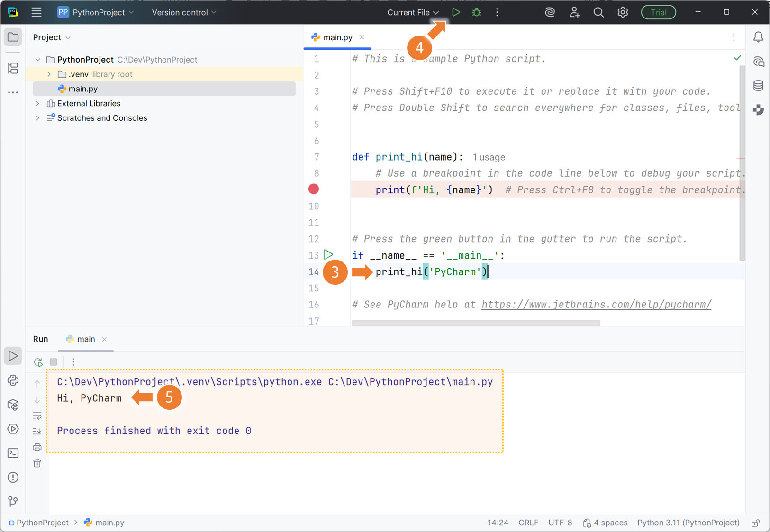This screenshot has height=532, width=770.
Task: Open Code With Me user icon
Action: coord(574,12)
